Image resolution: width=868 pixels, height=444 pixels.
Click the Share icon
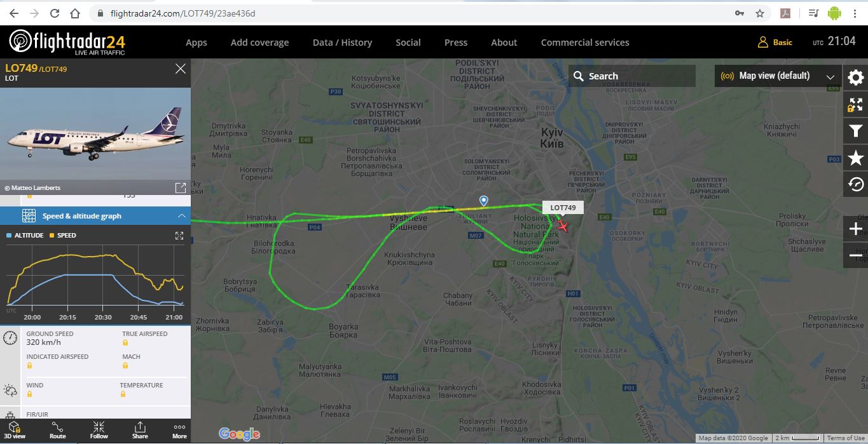tap(140, 430)
